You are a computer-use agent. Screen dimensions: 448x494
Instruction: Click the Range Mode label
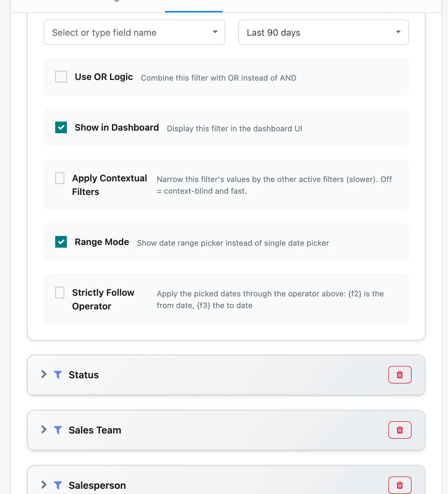point(102,242)
